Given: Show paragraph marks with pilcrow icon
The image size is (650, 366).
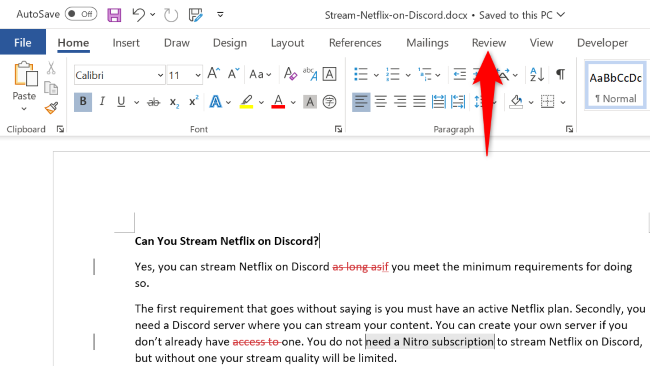Looking at the screenshot, I should (x=560, y=74).
